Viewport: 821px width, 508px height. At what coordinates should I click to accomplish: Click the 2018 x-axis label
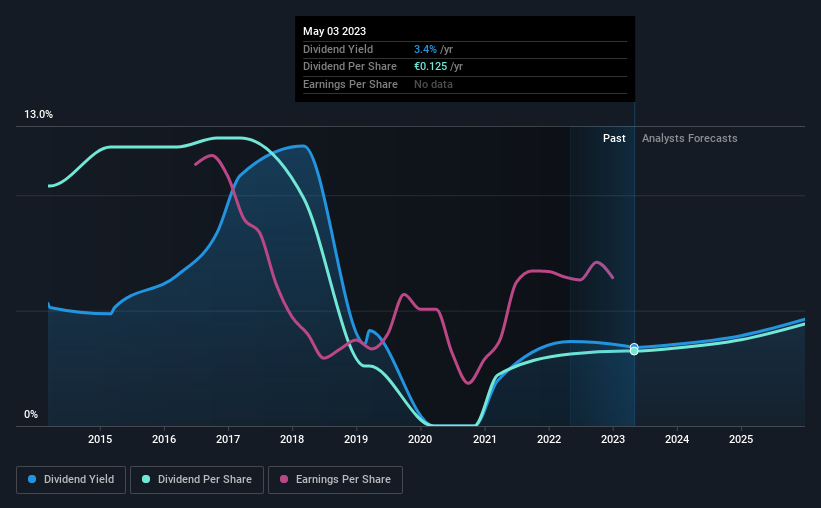pyautogui.click(x=292, y=439)
